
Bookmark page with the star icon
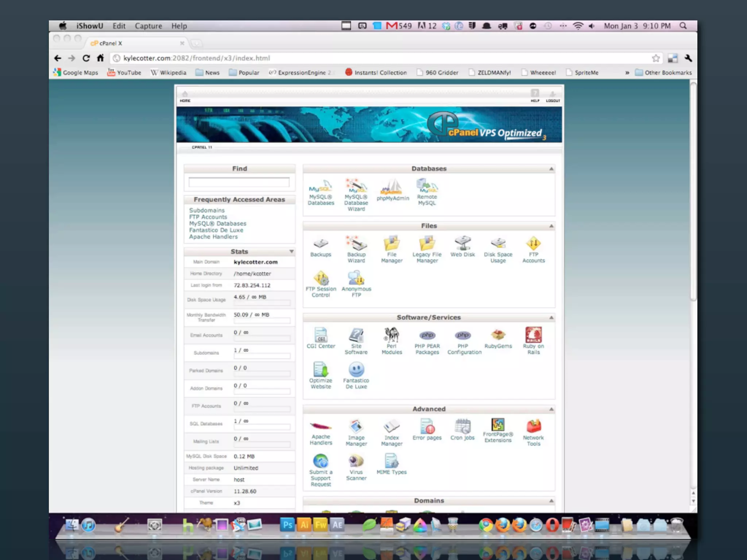pyautogui.click(x=655, y=58)
